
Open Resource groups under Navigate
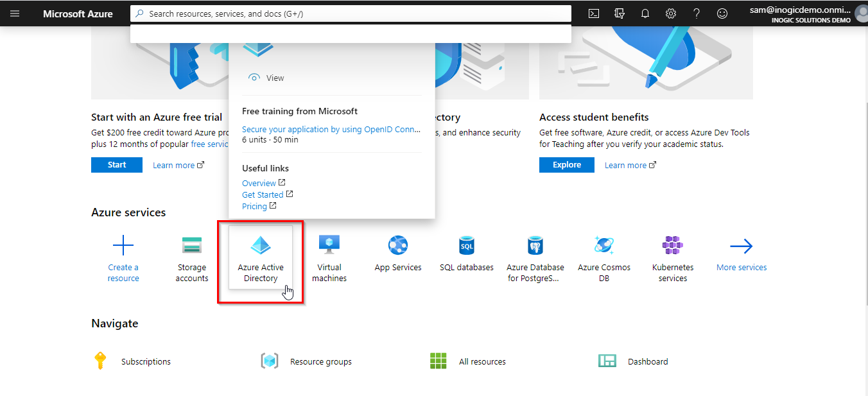click(x=306, y=361)
